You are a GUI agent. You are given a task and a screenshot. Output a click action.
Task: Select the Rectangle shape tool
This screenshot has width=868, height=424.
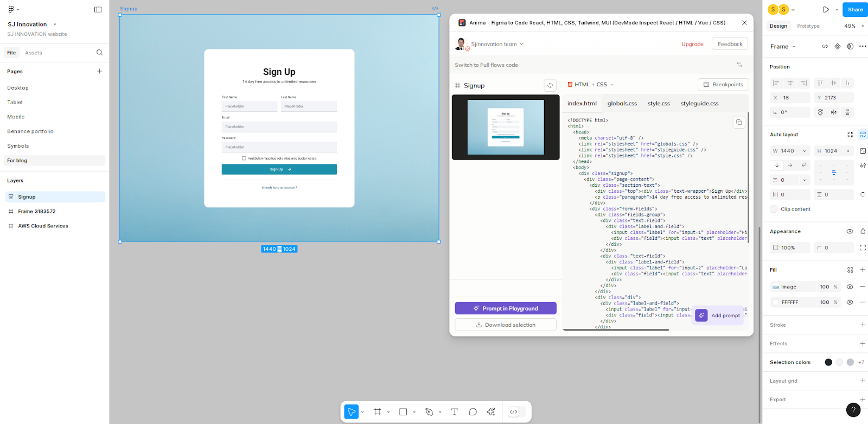[x=403, y=412]
